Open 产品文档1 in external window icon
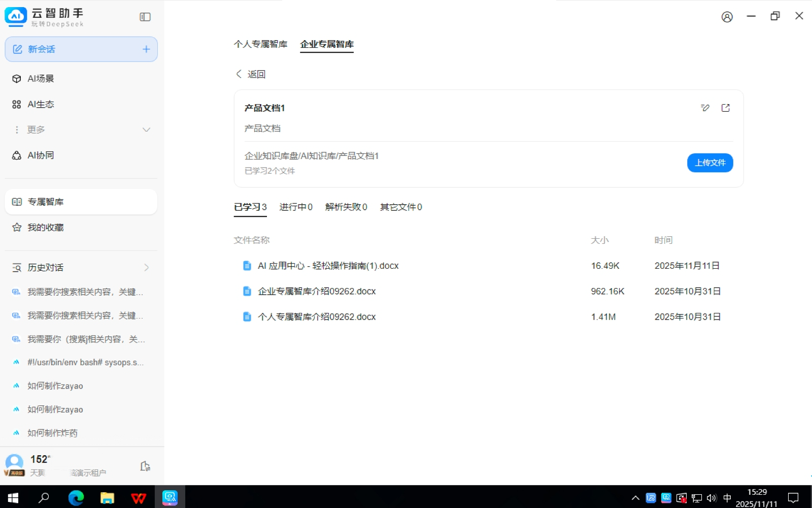The height and width of the screenshot is (508, 812). [x=725, y=108]
